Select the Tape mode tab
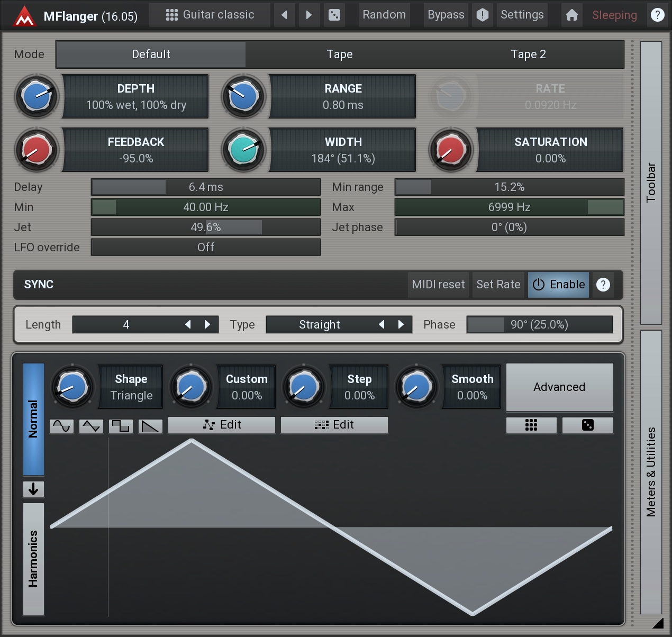The width and height of the screenshot is (672, 637). click(340, 54)
